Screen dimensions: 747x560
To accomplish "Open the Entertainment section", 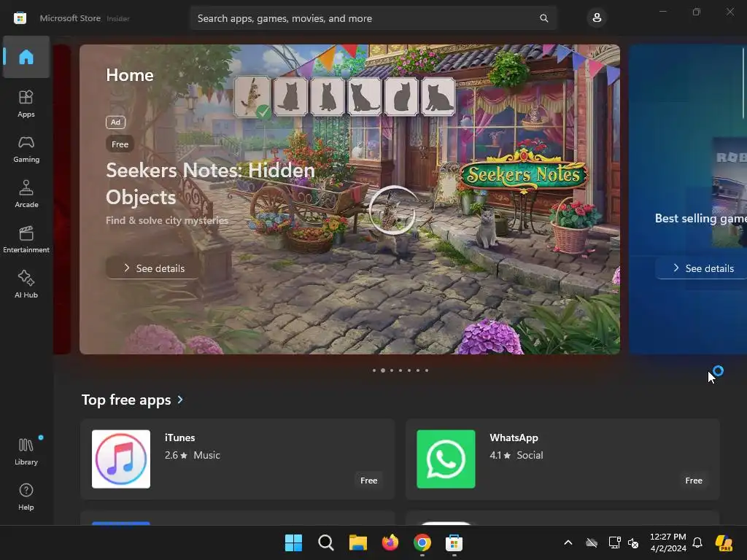I will [x=26, y=239].
